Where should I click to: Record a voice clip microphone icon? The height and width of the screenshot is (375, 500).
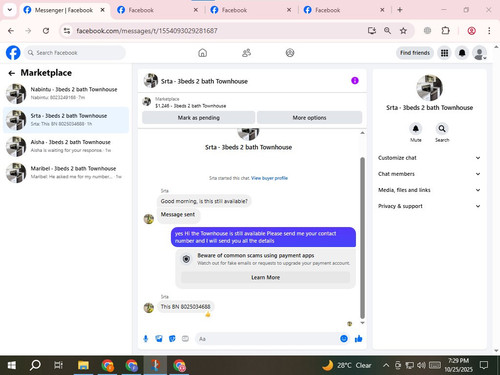tap(146, 339)
